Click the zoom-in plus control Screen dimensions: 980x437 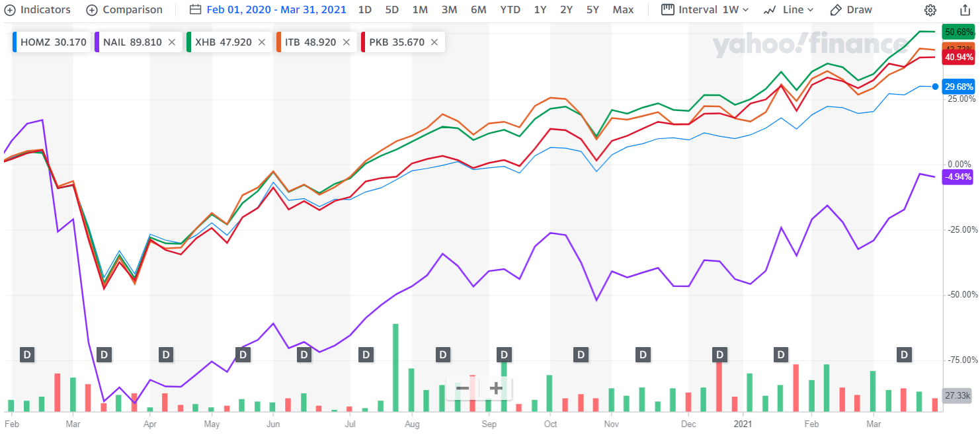(495, 388)
